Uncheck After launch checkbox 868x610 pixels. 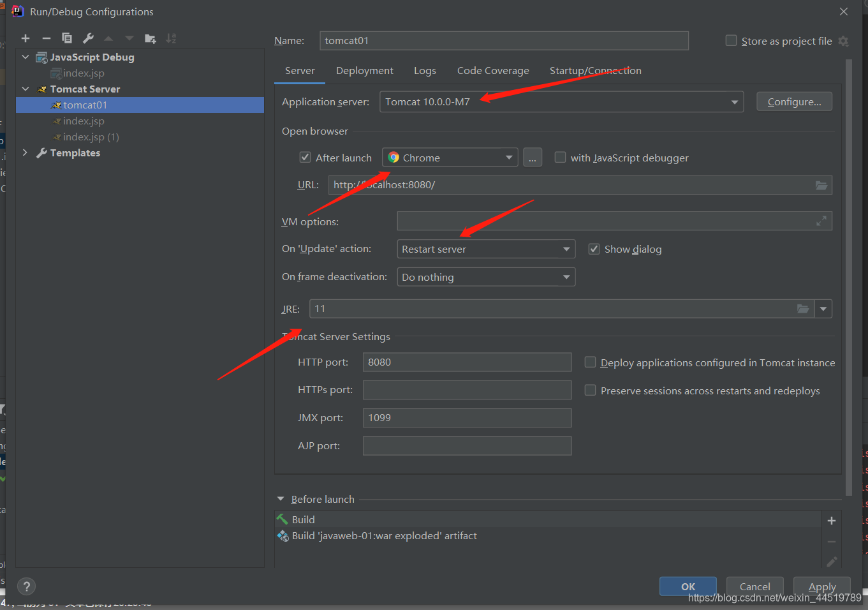click(x=305, y=158)
